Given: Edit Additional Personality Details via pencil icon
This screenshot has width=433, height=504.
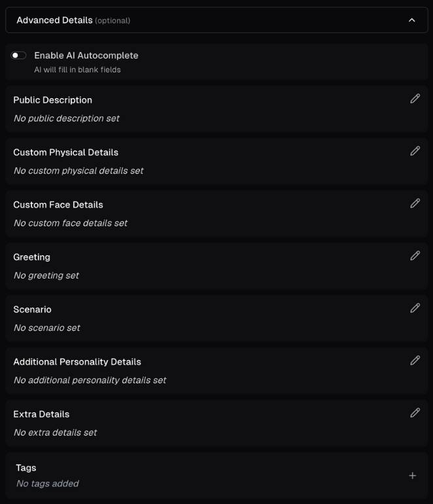Looking at the screenshot, I should pos(415,361).
